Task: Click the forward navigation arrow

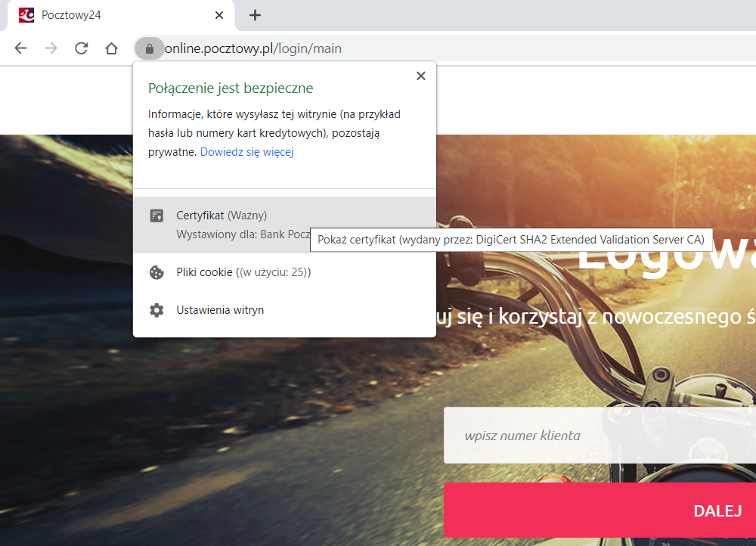Action: 51,48
